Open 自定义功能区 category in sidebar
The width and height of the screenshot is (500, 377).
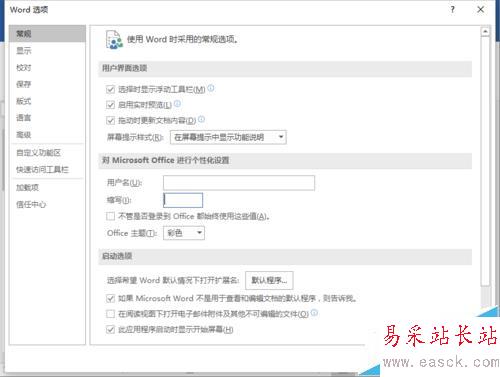[x=47, y=153]
